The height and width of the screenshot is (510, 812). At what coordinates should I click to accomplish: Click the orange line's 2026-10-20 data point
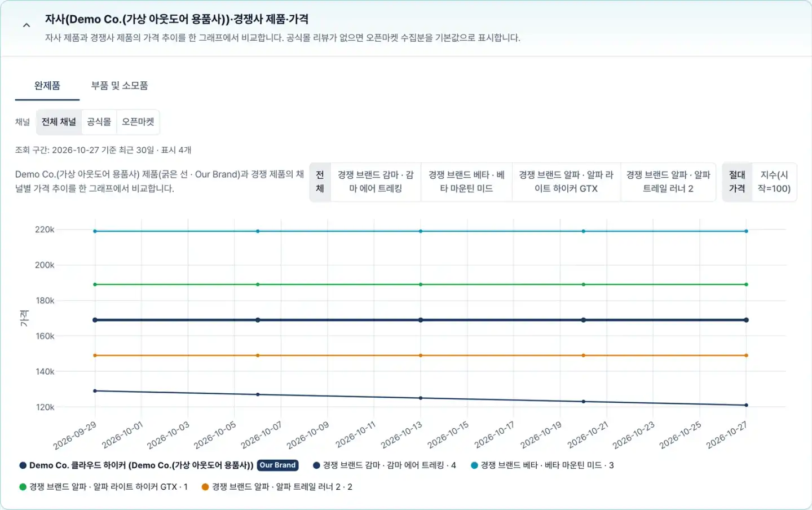(x=584, y=355)
